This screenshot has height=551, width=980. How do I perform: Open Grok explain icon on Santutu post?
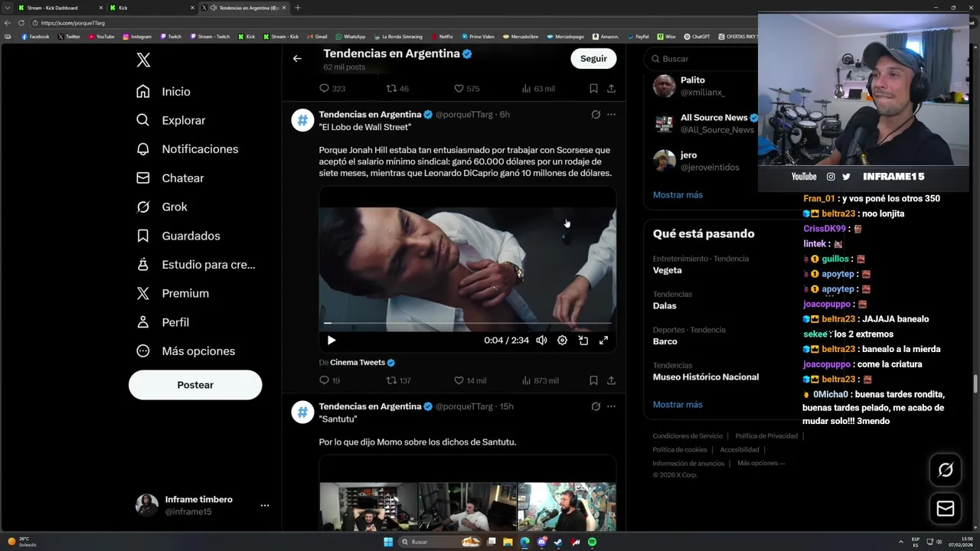click(596, 406)
